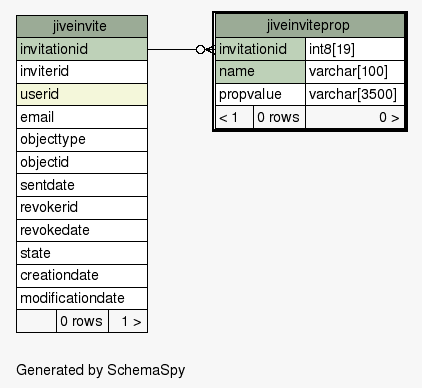Select the highlighted userid column
The image size is (422, 388).
[x=82, y=94]
